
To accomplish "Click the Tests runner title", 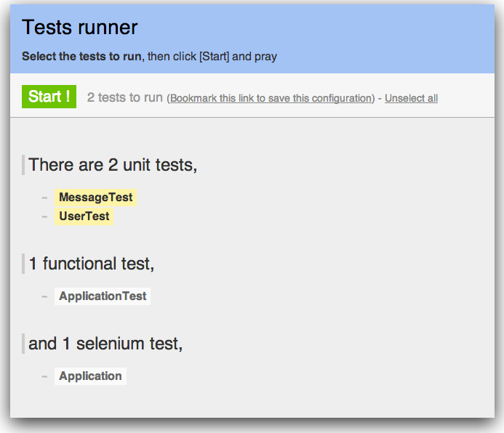I will coord(79,28).
